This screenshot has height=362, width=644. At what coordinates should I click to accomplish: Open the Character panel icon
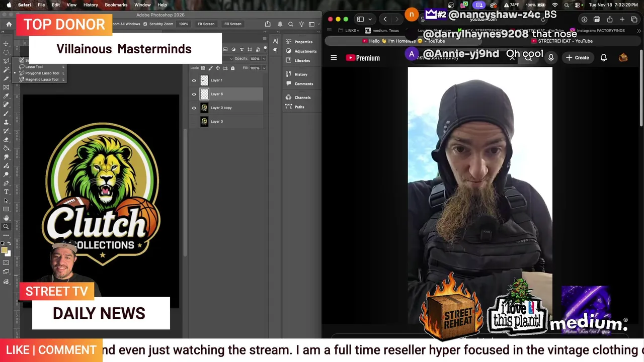click(x=275, y=42)
